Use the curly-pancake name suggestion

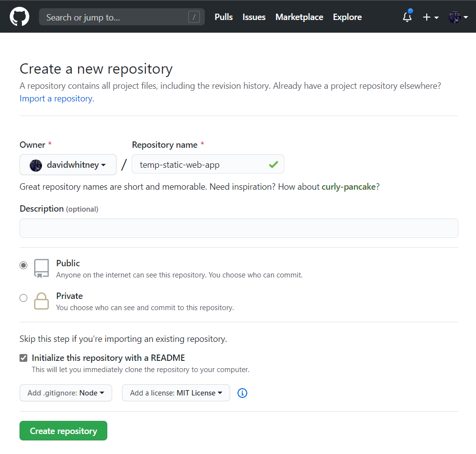click(349, 187)
